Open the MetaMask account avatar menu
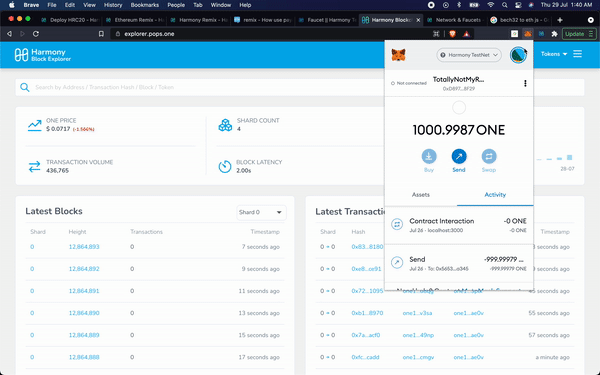 coord(518,55)
